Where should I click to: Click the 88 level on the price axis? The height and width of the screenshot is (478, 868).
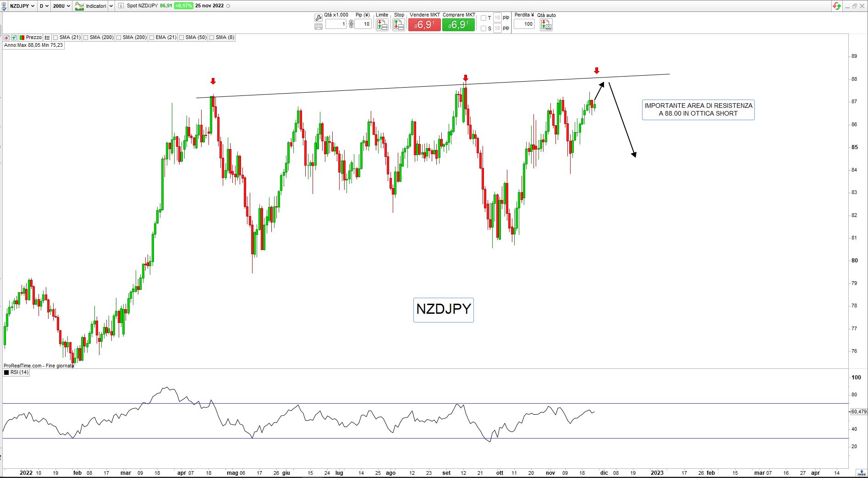click(854, 79)
